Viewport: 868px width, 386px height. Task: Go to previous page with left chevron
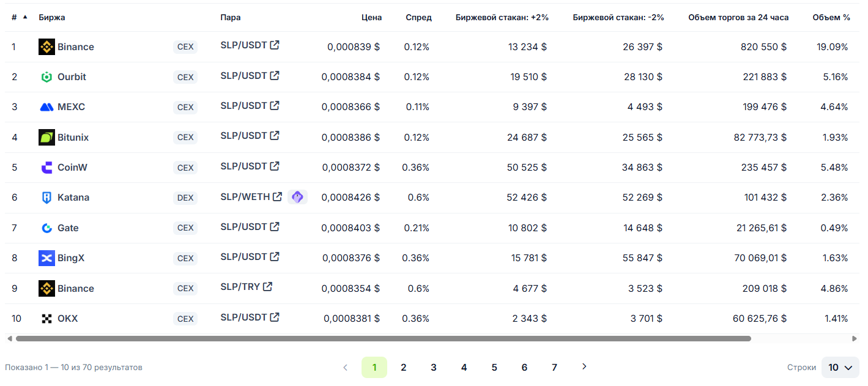(345, 368)
